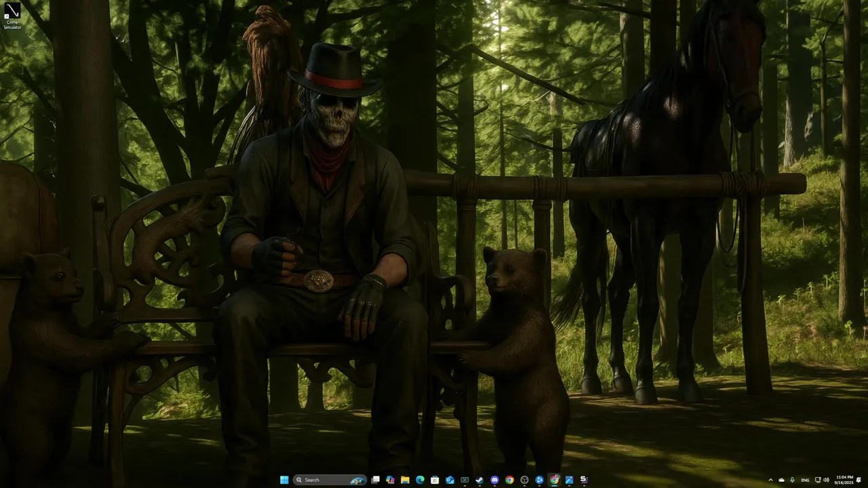The width and height of the screenshot is (868, 488).
Task: Open Outlook from the taskbar
Action: pos(450,480)
